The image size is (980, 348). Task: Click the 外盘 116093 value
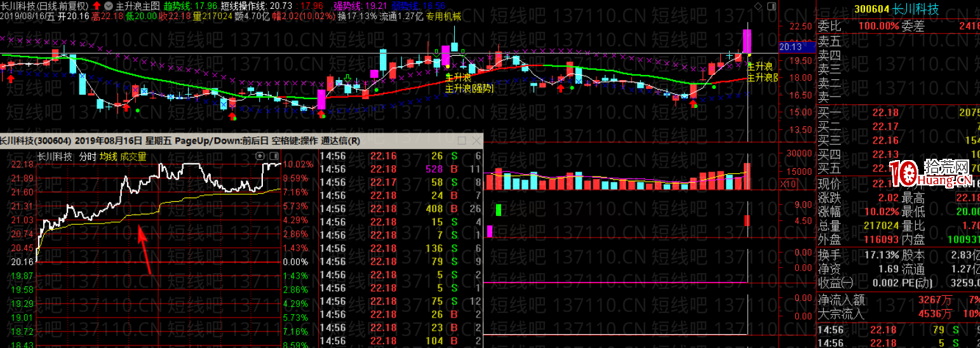click(x=882, y=239)
